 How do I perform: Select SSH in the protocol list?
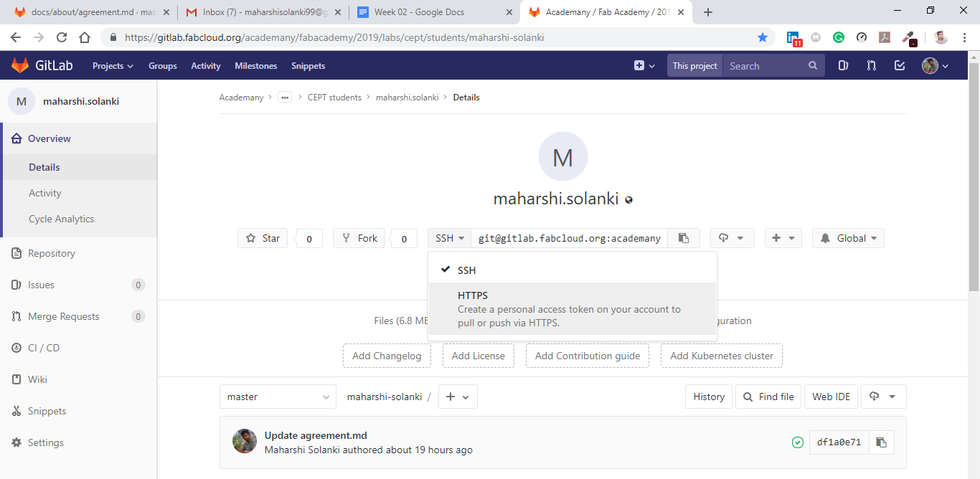(x=573, y=270)
